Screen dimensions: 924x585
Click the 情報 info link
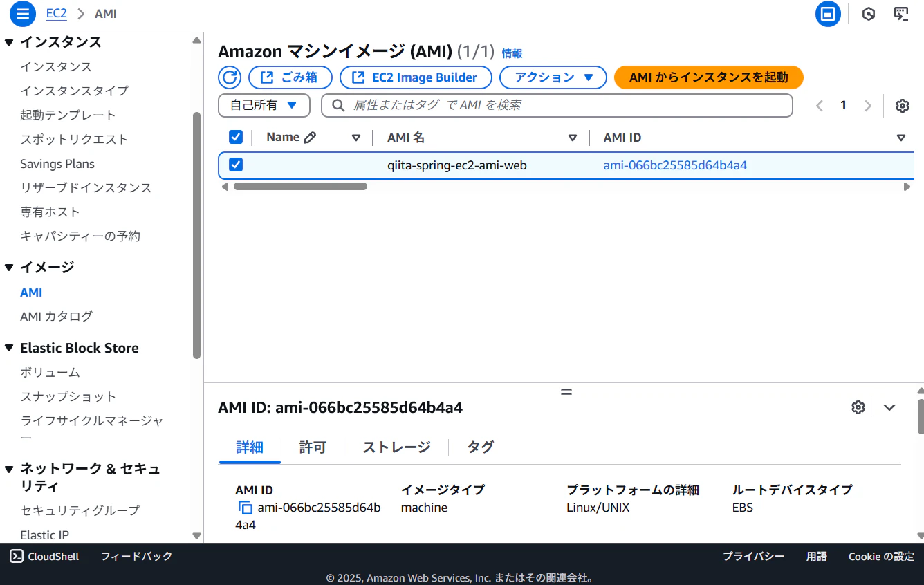(512, 53)
